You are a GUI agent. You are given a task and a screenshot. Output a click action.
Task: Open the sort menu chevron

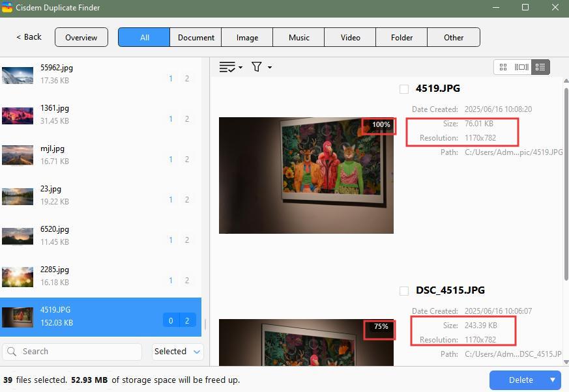pos(239,66)
